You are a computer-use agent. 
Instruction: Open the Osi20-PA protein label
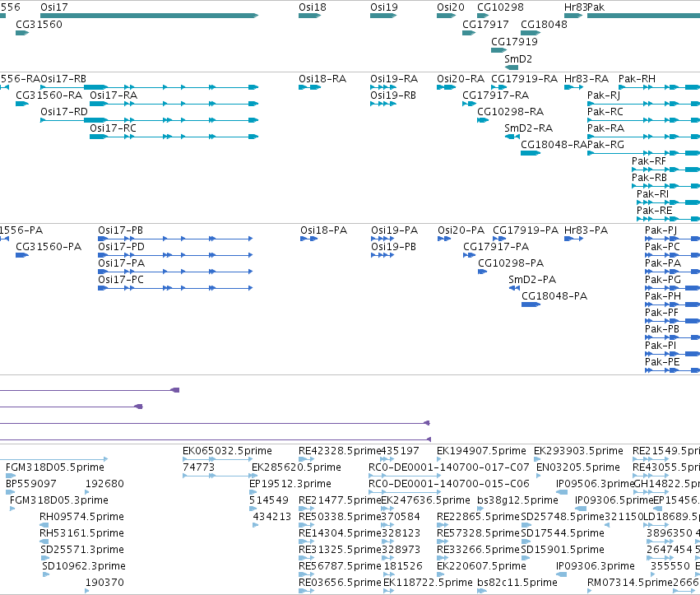pyautogui.click(x=461, y=230)
